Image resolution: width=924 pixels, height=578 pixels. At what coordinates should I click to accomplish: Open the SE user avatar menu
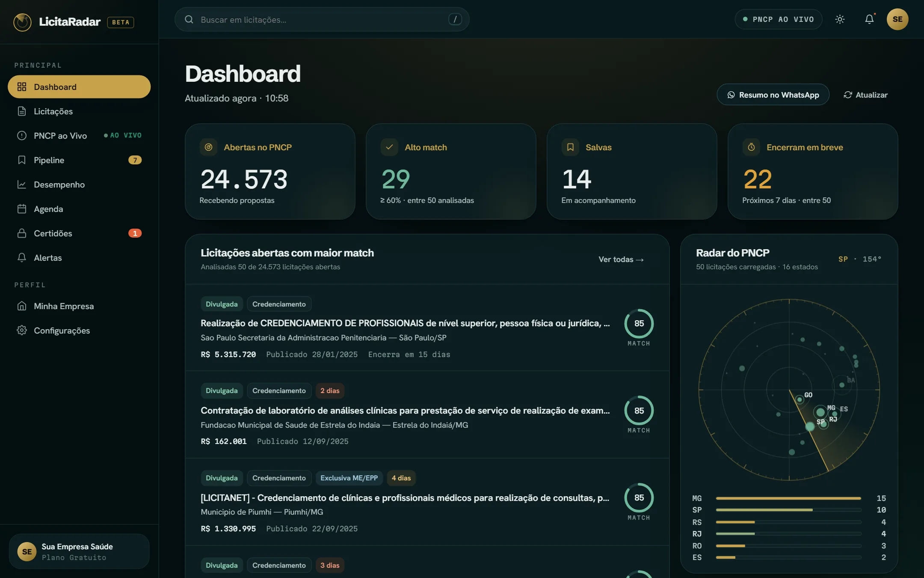[x=897, y=19]
